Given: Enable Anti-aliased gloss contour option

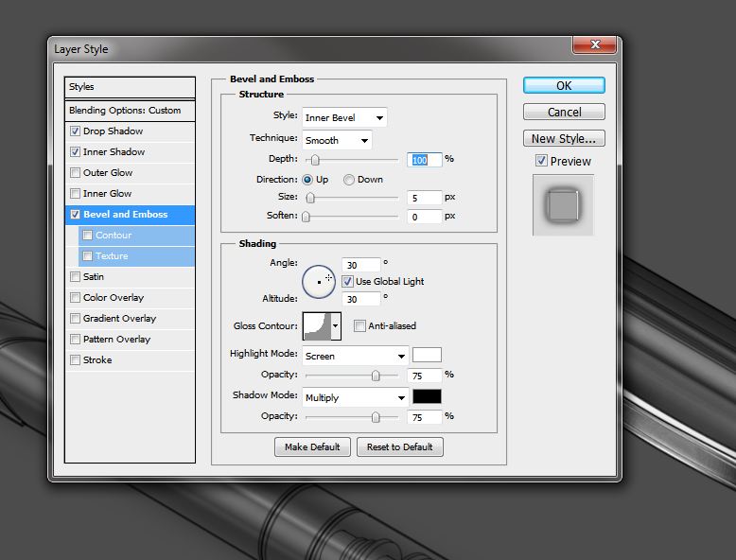Looking at the screenshot, I should pos(359,326).
